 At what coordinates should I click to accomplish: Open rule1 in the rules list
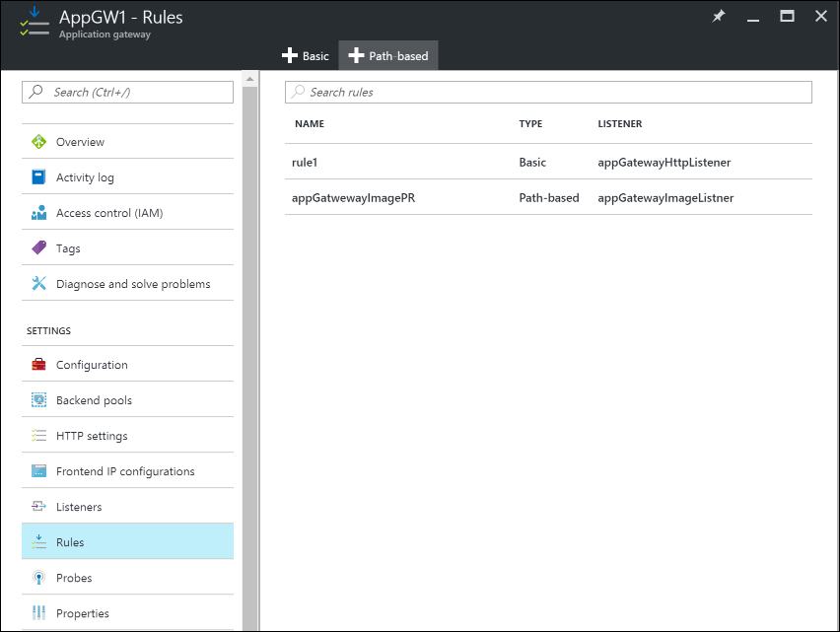pyautogui.click(x=306, y=162)
